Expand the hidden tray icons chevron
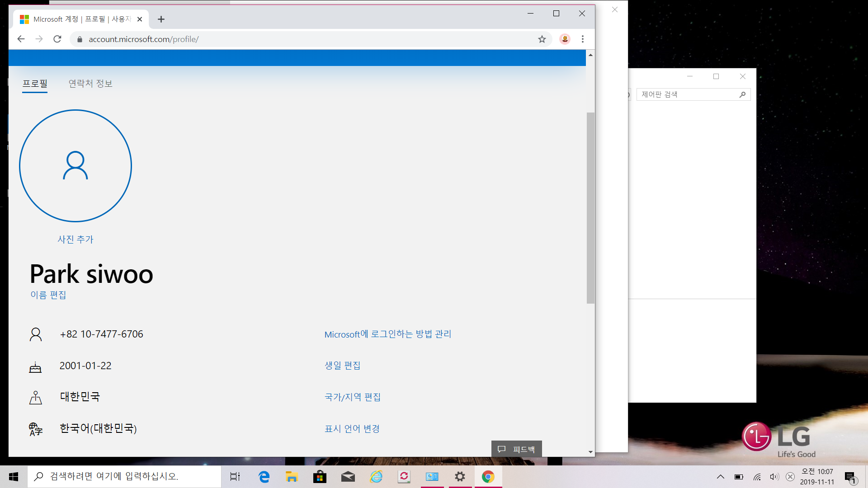The image size is (868, 488). pyautogui.click(x=721, y=477)
